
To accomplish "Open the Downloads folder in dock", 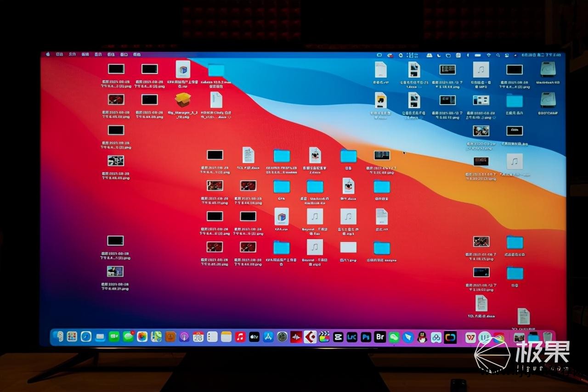I will [x=533, y=338].
